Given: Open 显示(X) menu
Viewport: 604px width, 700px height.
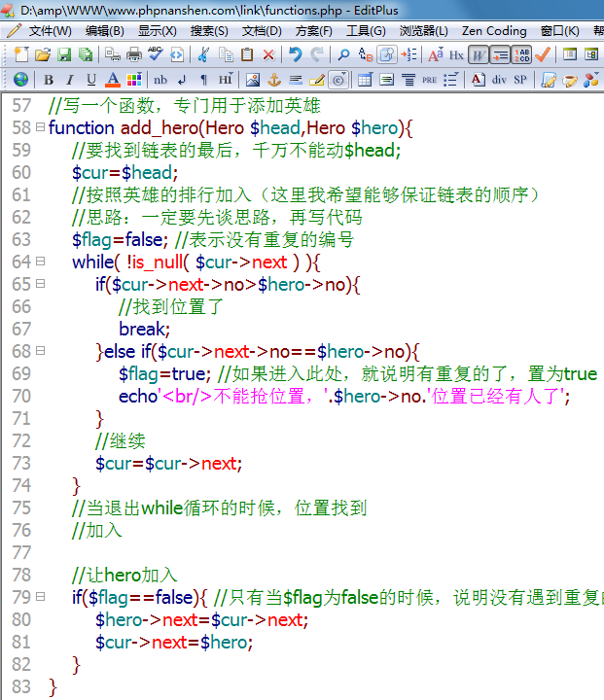Looking at the screenshot, I should point(158,31).
